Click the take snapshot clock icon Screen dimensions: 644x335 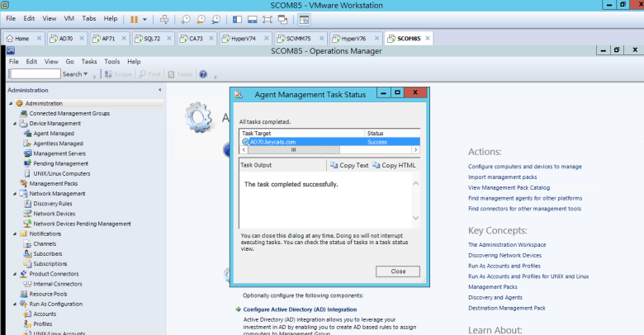[186, 18]
